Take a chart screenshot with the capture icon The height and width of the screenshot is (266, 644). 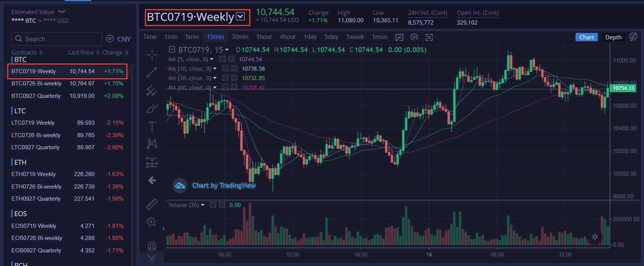pyautogui.click(x=429, y=37)
